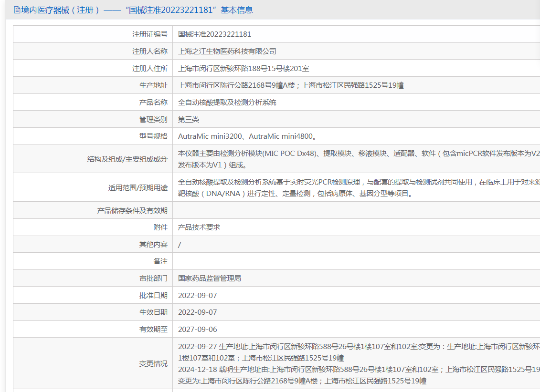
Task: Click the 适用范围/预期用途 label
Action: [138, 188]
